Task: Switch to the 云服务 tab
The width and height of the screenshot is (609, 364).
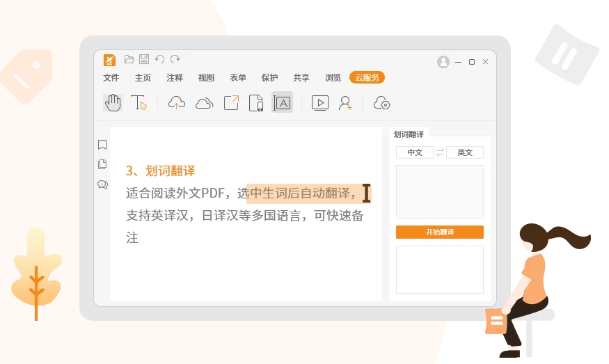Action: point(367,78)
